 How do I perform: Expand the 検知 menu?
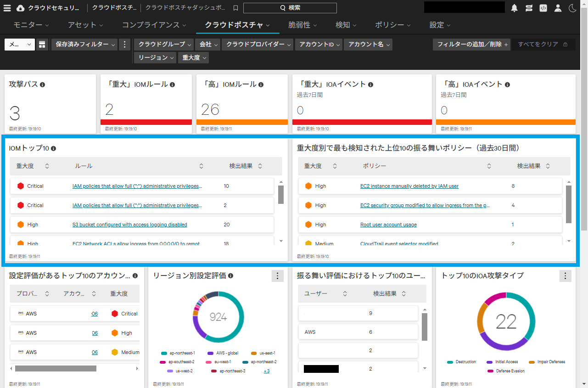(x=346, y=25)
